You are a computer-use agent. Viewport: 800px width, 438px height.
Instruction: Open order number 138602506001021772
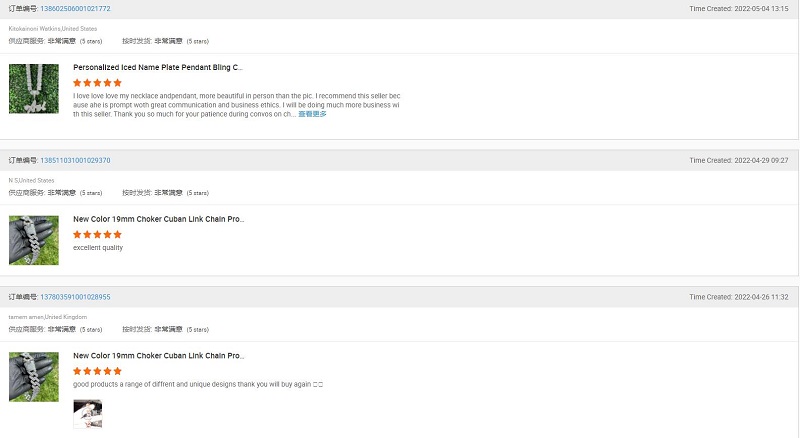point(75,9)
